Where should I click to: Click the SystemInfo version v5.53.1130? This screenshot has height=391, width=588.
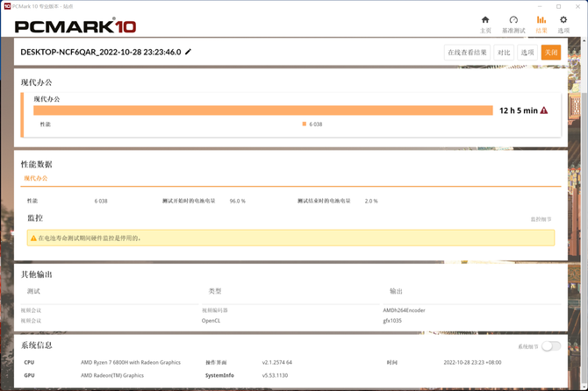pyautogui.click(x=275, y=375)
